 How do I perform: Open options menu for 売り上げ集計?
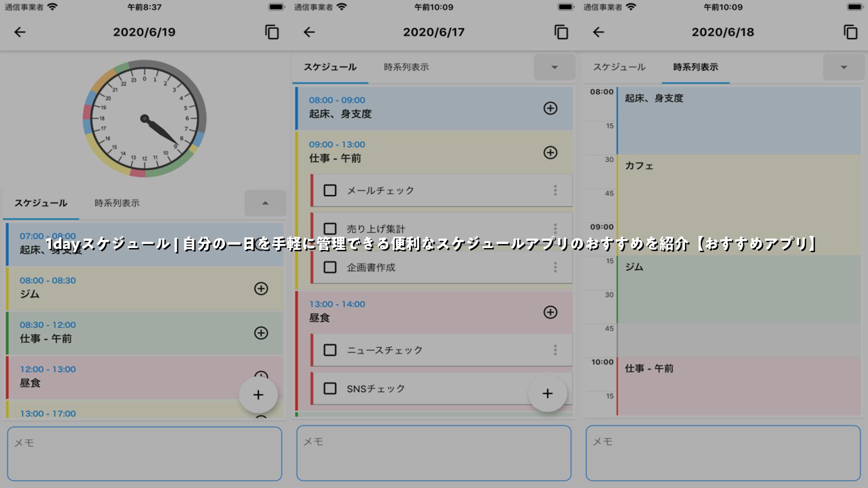tap(555, 229)
